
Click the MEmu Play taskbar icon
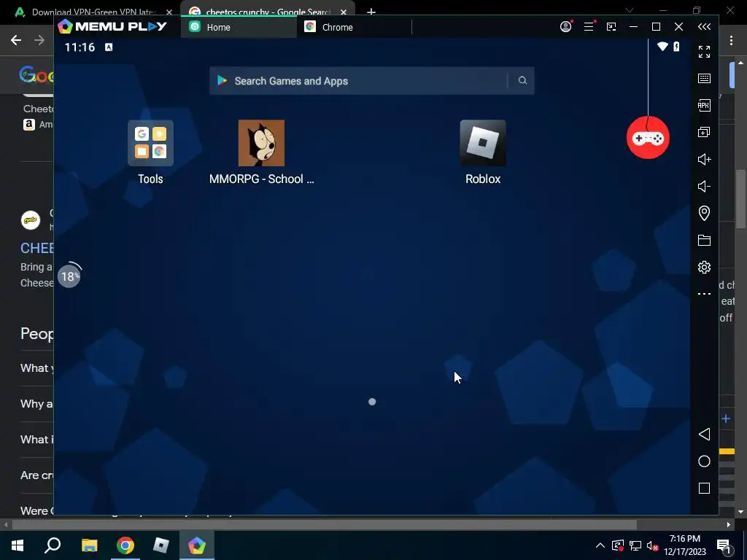tap(196, 545)
